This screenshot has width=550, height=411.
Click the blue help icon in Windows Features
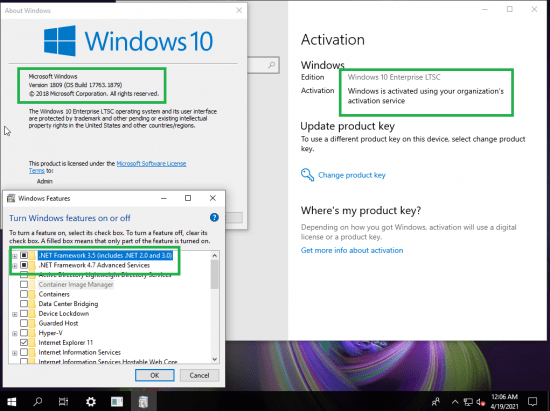pos(214,218)
